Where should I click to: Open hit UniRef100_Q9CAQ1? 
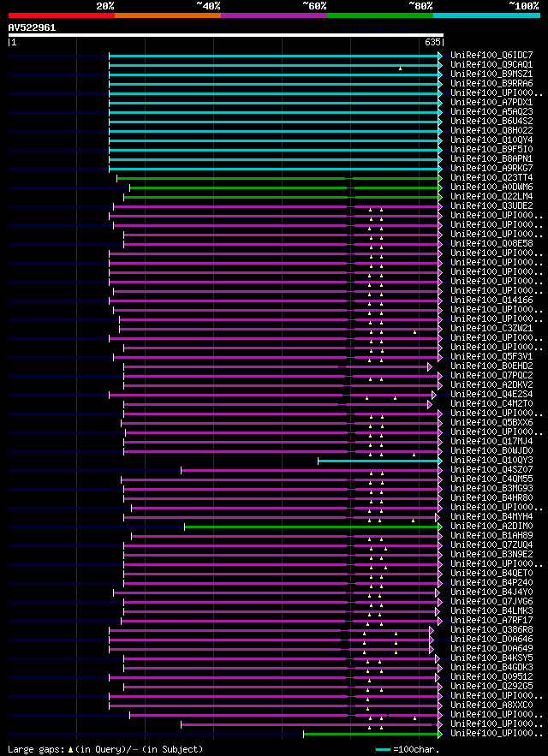click(491, 64)
